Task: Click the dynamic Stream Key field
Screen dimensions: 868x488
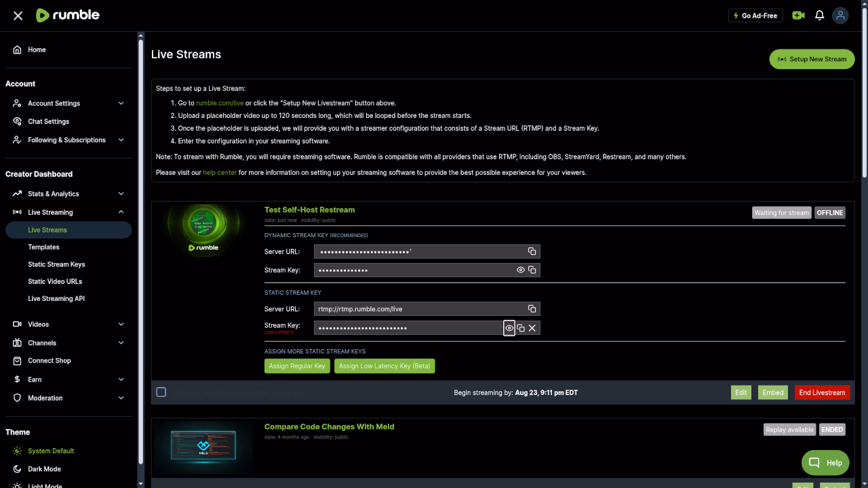Action: click(427, 270)
